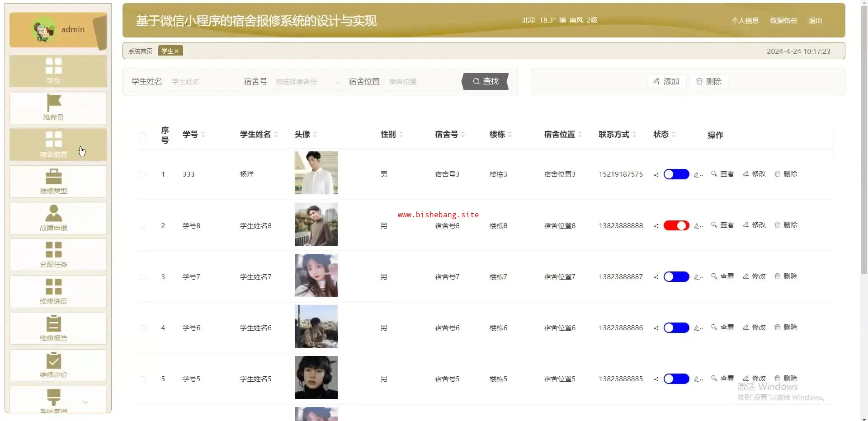Sort the table by 学生姓名

pyautogui.click(x=276, y=134)
